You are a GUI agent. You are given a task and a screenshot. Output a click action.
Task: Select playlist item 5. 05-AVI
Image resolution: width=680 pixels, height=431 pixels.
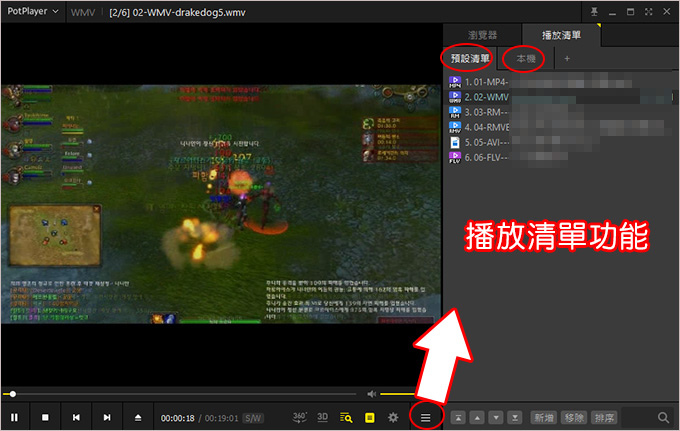coord(561,142)
